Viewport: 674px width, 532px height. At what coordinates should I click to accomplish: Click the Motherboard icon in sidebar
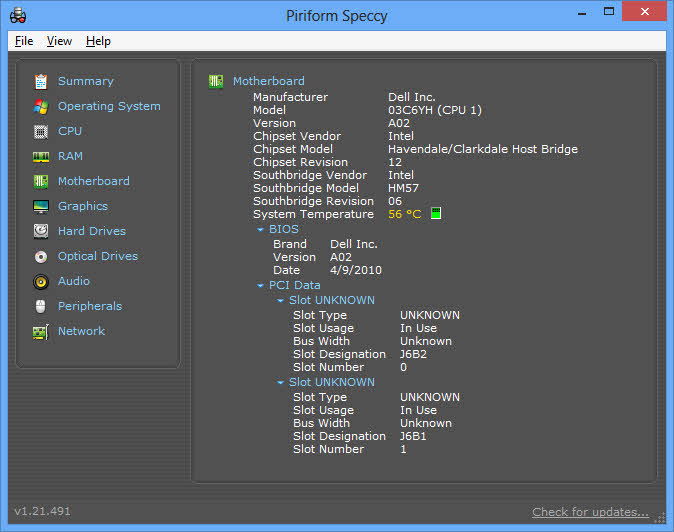pos(41,181)
